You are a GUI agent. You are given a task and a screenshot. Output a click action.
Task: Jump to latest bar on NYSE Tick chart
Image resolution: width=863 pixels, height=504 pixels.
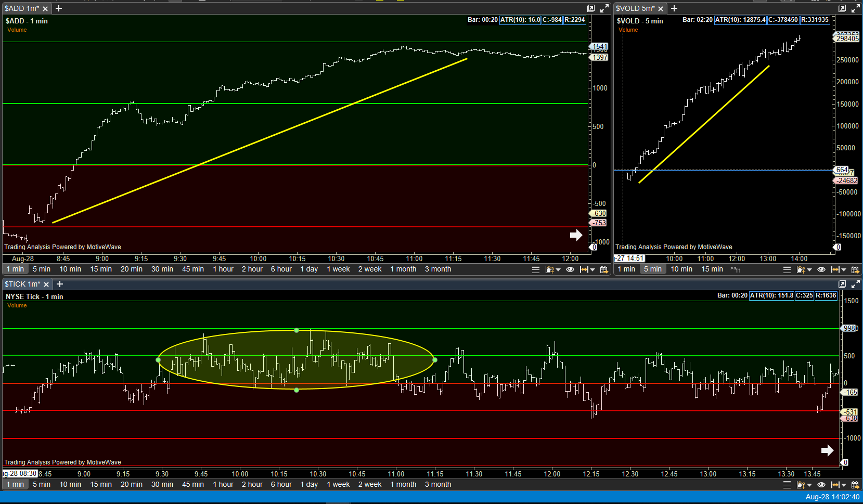[827, 450]
